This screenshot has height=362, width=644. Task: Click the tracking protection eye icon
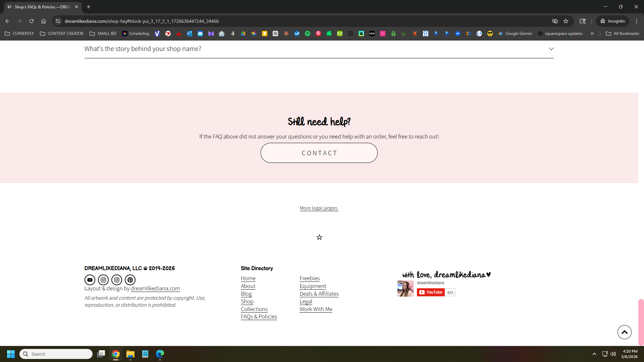(x=555, y=21)
